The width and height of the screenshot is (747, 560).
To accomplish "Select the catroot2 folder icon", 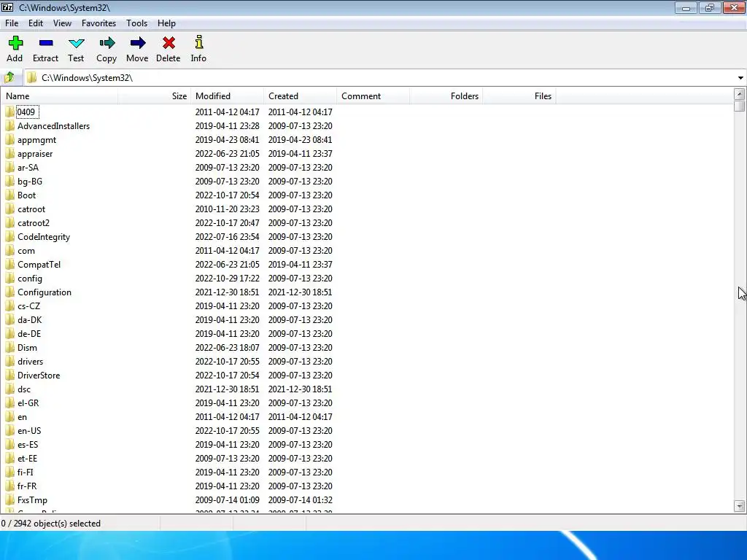I will [x=10, y=222].
